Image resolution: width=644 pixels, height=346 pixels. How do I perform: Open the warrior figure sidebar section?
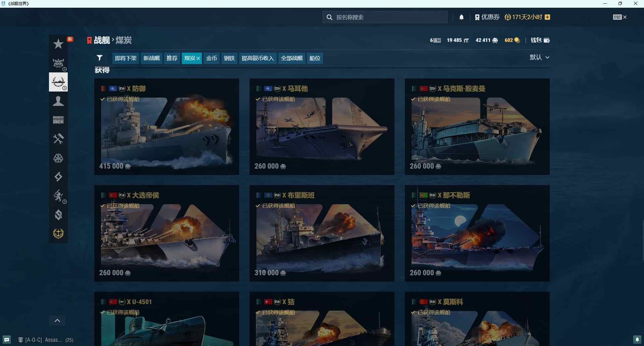point(58,196)
